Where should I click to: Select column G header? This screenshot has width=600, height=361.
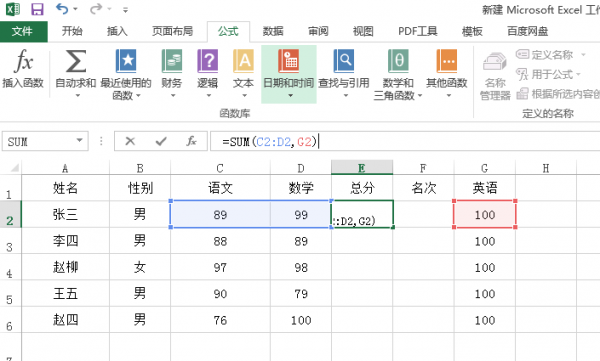pos(484,168)
